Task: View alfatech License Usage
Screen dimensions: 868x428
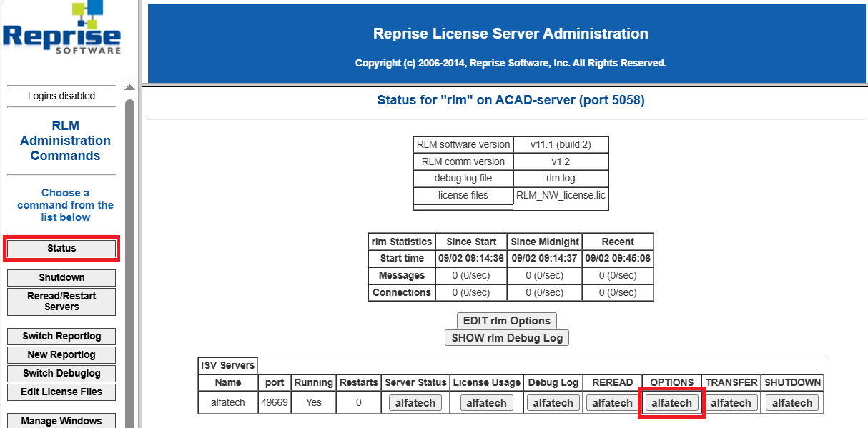Action: (486, 403)
